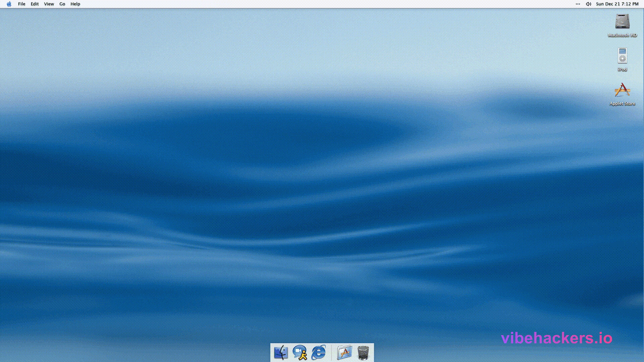Screen dimensions: 644x362
Task: Select the Macintosh HD drive icon
Action: click(622, 21)
